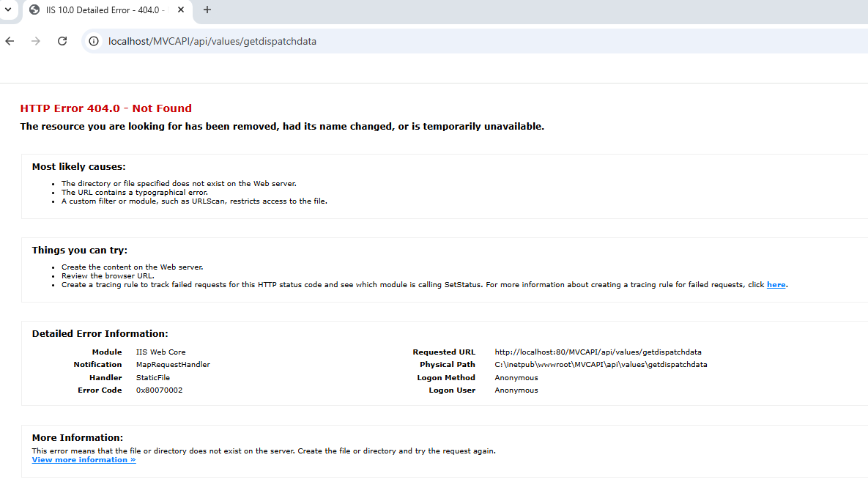
Task: Click the IIS Web Core module entry
Action: tap(160, 352)
